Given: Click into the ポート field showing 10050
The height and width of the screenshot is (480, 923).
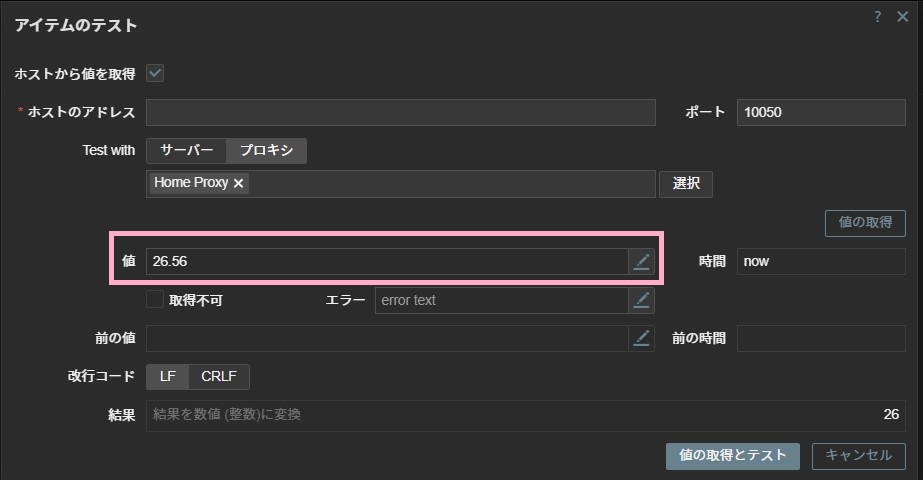Looking at the screenshot, I should 820,112.
